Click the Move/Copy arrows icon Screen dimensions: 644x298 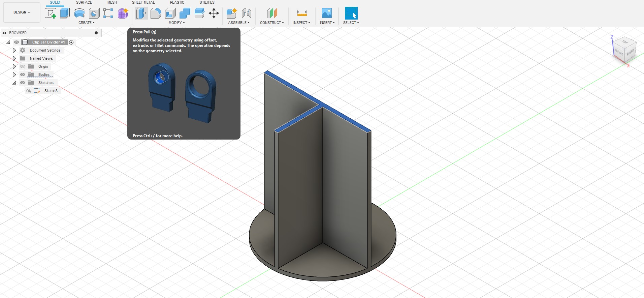pyautogui.click(x=214, y=13)
